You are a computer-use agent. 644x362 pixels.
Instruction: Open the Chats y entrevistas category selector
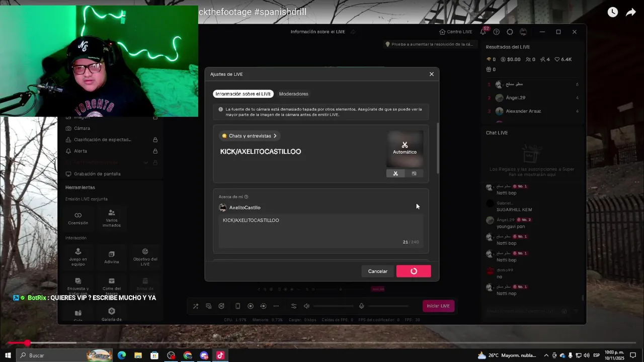point(250,136)
